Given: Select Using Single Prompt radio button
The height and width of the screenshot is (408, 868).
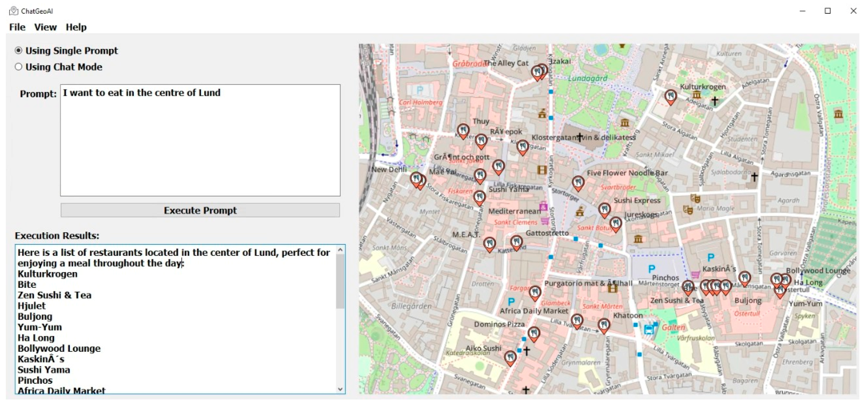Looking at the screenshot, I should tap(18, 50).
